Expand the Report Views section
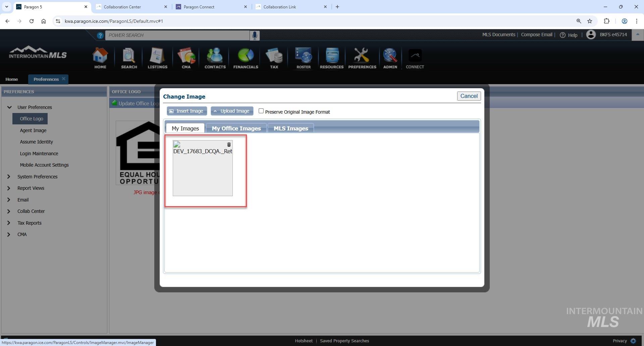 (x=9, y=188)
